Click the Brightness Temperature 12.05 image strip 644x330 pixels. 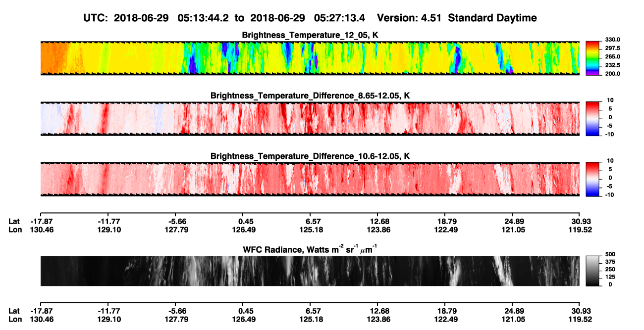pos(310,58)
